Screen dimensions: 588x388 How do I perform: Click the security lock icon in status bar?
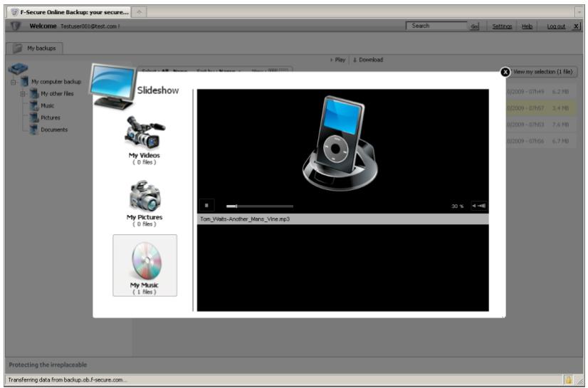coord(569,379)
